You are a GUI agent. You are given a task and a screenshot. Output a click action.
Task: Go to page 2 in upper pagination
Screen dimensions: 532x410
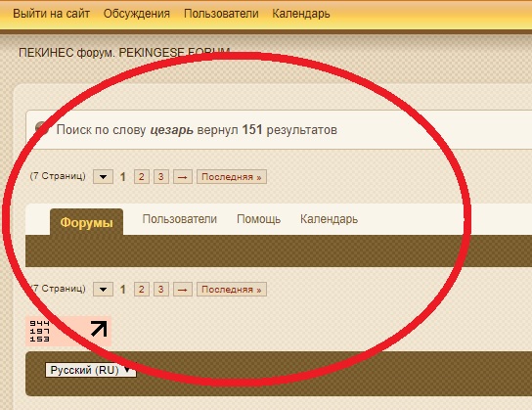point(142,177)
